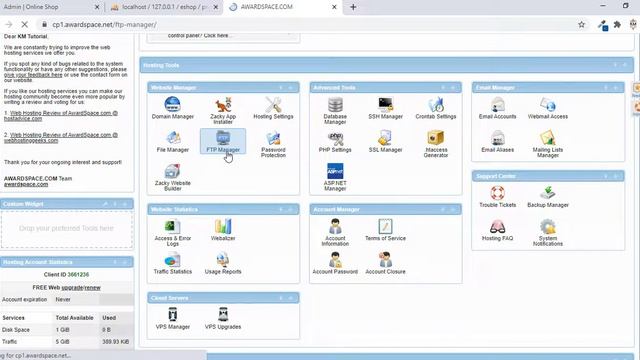Open a new browser tab
Image resolution: width=640 pixels, height=360 pixels.
coord(353,7)
